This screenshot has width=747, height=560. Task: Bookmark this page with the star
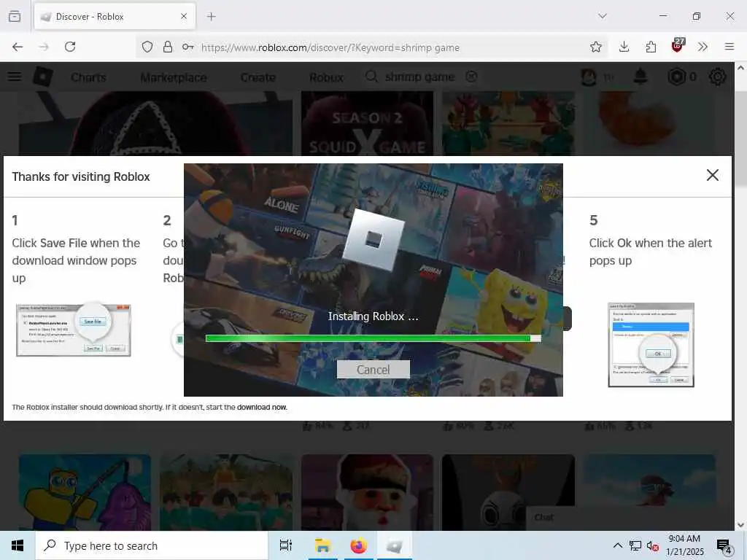(595, 47)
